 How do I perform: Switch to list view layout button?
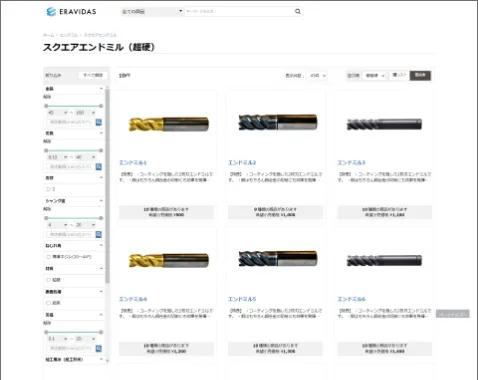point(399,75)
